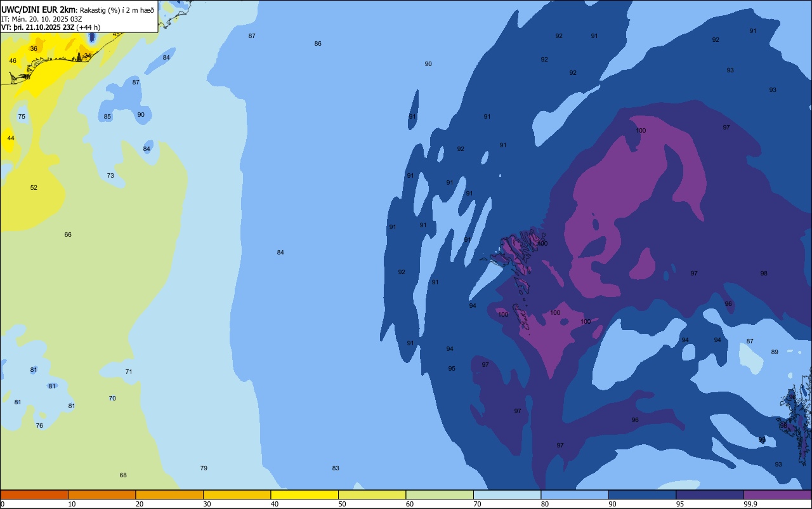Click the '50' legend tick label
The image size is (812, 509).
click(343, 504)
